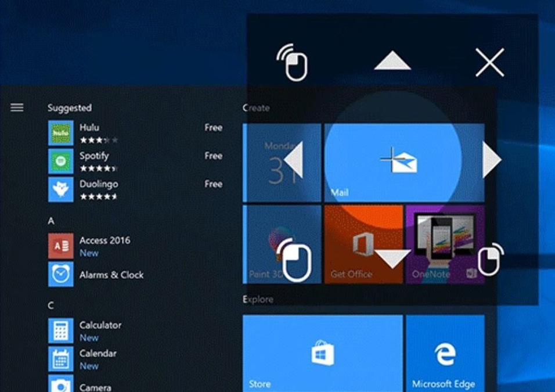The image size is (555, 392).
Task: Click the Free label next to Spotify
Action: [x=214, y=156]
